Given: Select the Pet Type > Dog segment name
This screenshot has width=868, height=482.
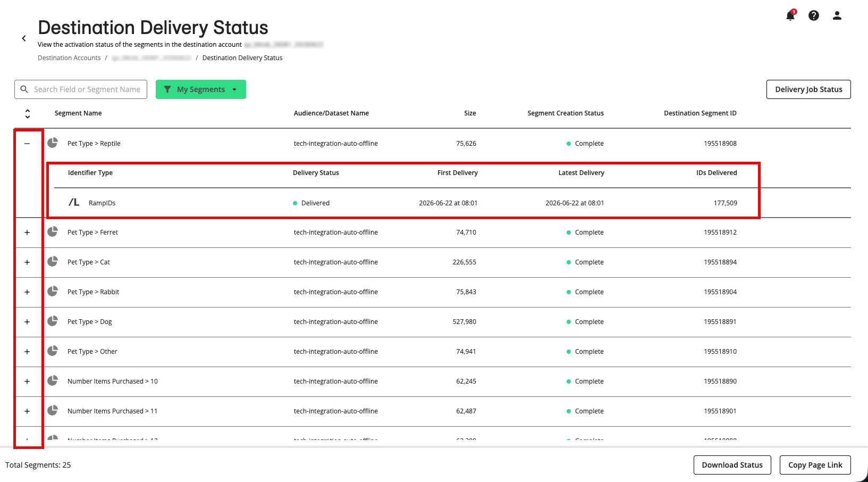Looking at the screenshot, I should pos(90,322).
